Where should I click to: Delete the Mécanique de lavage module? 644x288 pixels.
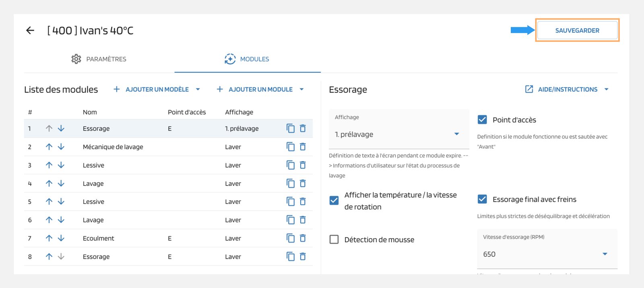[303, 147]
